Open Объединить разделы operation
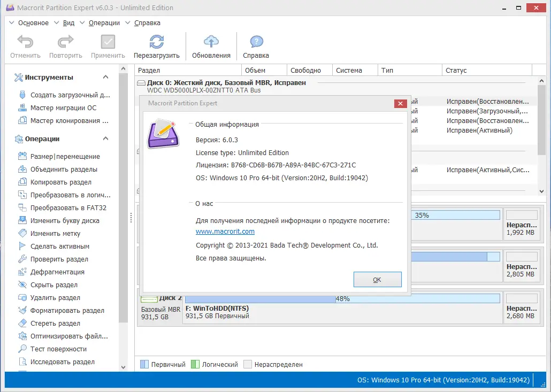The image size is (551, 392). point(57,168)
